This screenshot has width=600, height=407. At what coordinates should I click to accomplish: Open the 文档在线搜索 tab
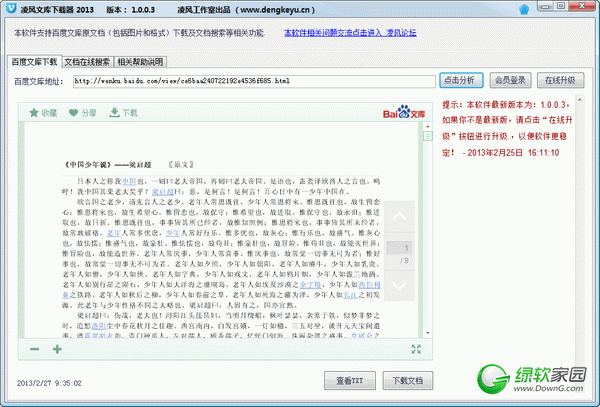pyautogui.click(x=87, y=62)
